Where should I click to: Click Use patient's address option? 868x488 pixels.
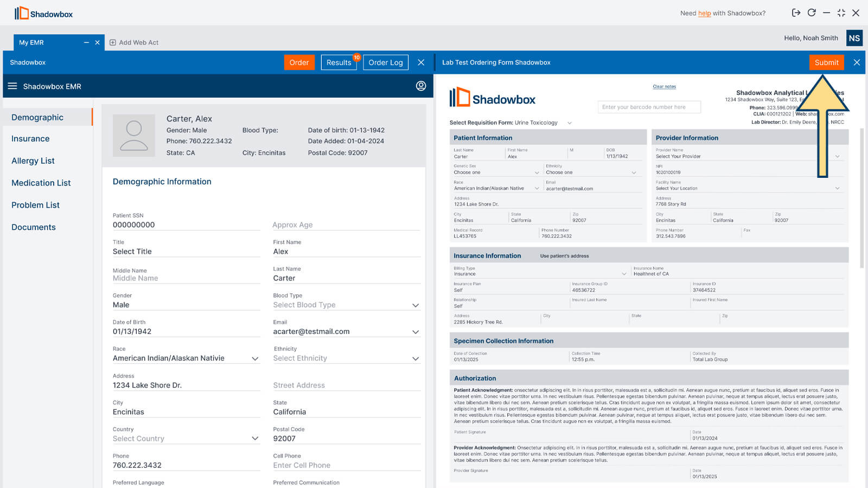tap(564, 256)
